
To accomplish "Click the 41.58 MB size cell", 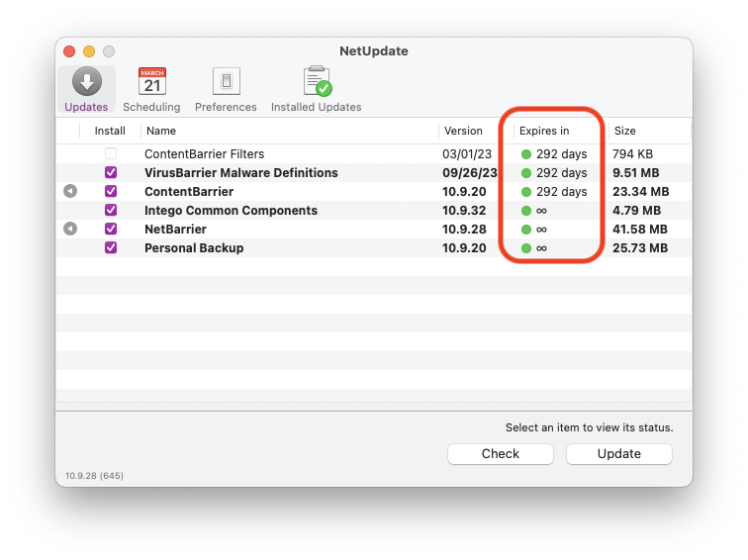I will point(640,230).
